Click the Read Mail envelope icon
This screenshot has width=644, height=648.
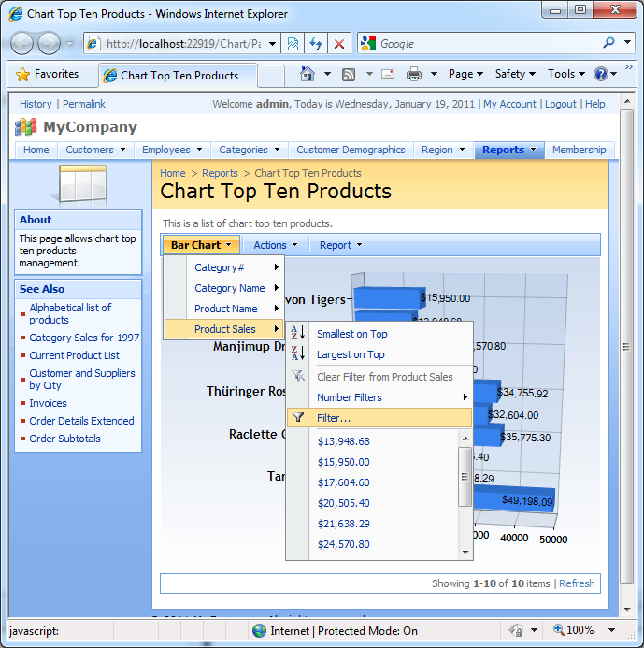pyautogui.click(x=387, y=75)
